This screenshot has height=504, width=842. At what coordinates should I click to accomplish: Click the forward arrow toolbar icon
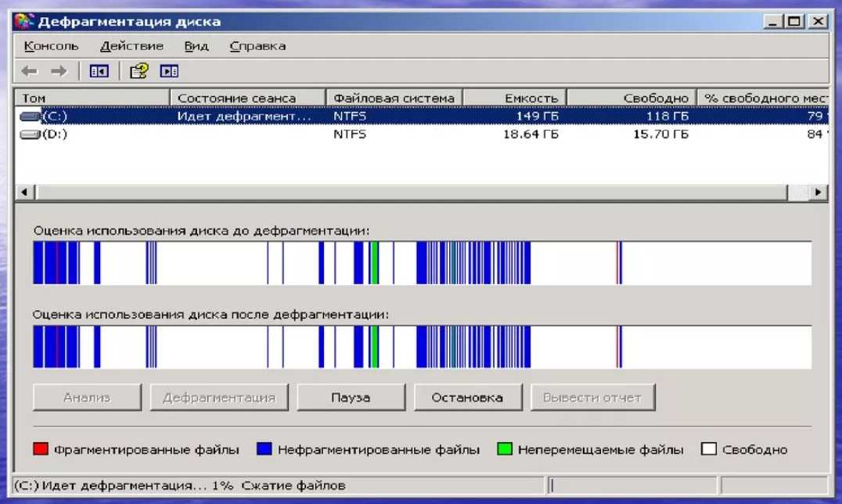[x=58, y=71]
